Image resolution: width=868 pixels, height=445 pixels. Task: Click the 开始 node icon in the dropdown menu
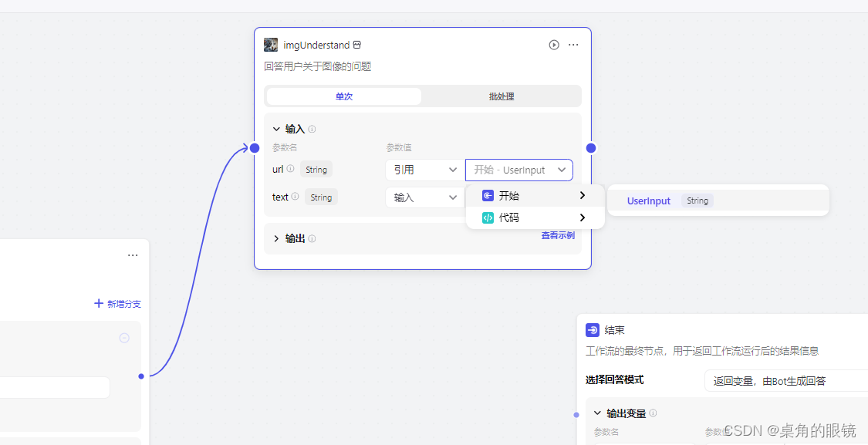488,196
